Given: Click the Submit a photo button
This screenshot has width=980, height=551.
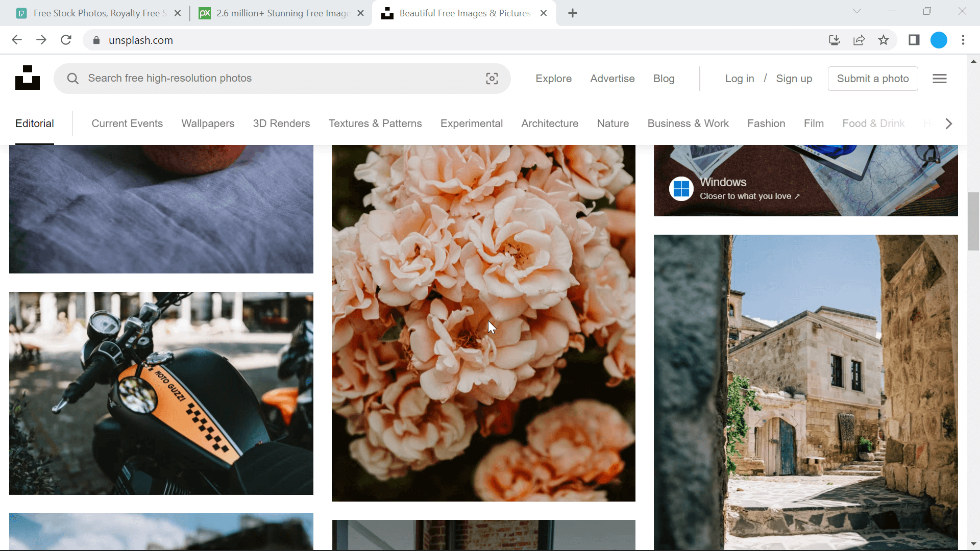Looking at the screenshot, I should (x=873, y=78).
